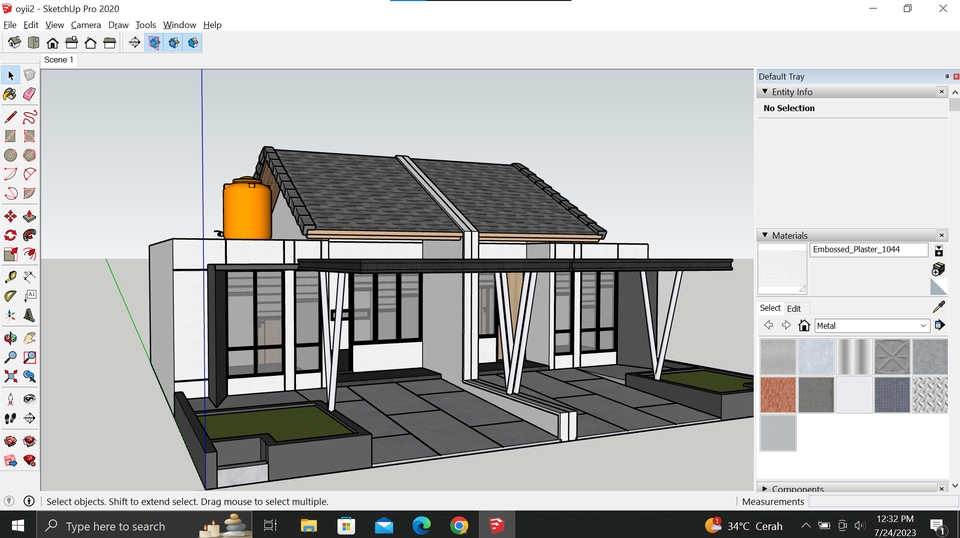Open File Explorer from the taskbar

(x=309, y=525)
